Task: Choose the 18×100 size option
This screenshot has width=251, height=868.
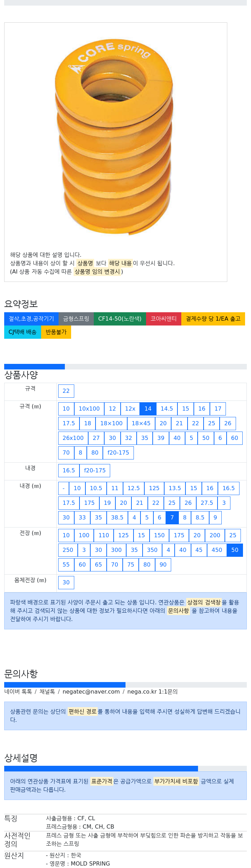Action: click(x=111, y=424)
